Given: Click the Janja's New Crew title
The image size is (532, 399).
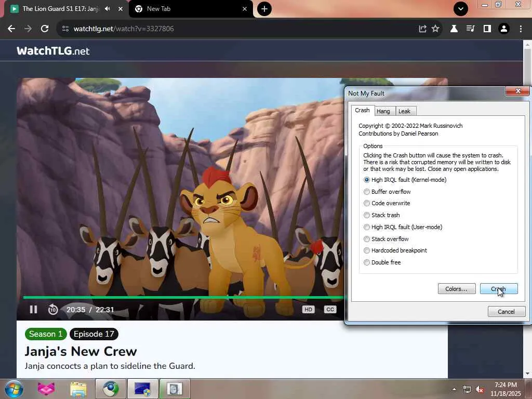Looking at the screenshot, I should tap(81, 351).
